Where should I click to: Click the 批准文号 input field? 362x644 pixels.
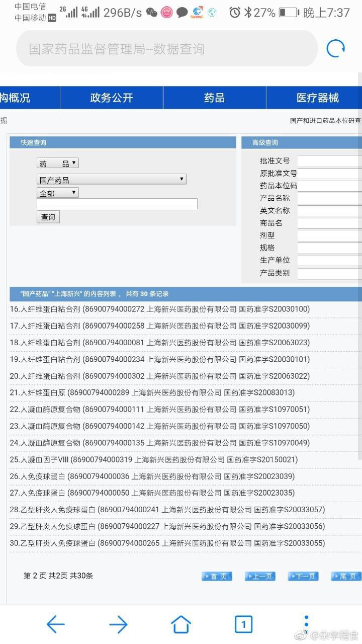pyautogui.click(x=330, y=161)
